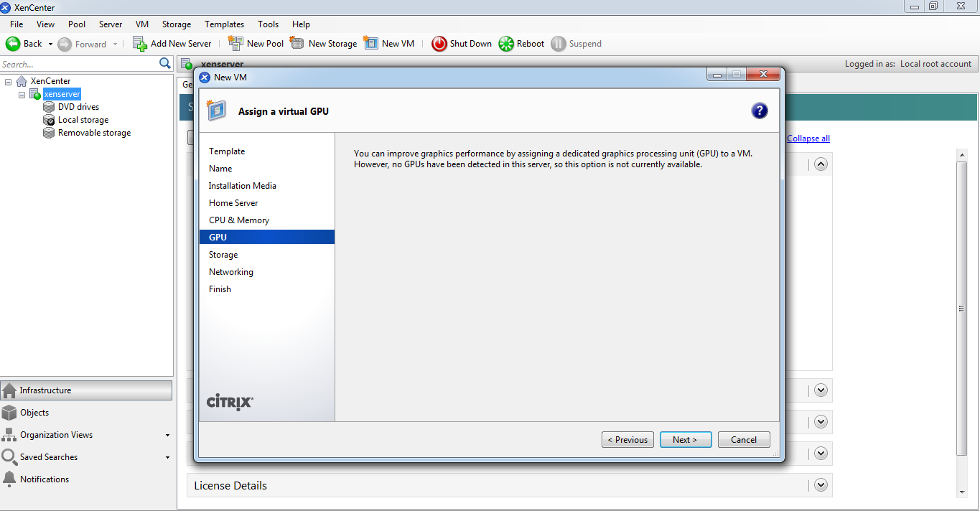The image size is (980, 511).
Task: Select Removable storage in the tree
Action: pos(94,133)
